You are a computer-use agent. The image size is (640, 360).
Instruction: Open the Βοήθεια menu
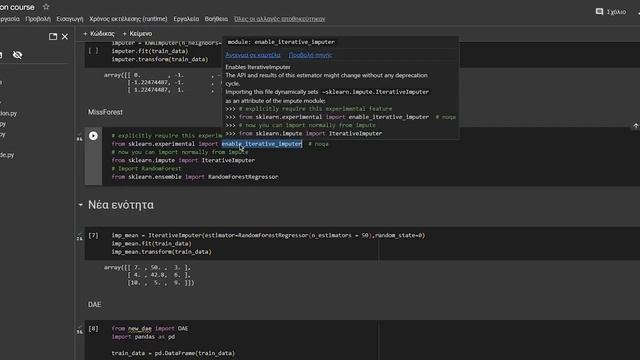(216, 19)
